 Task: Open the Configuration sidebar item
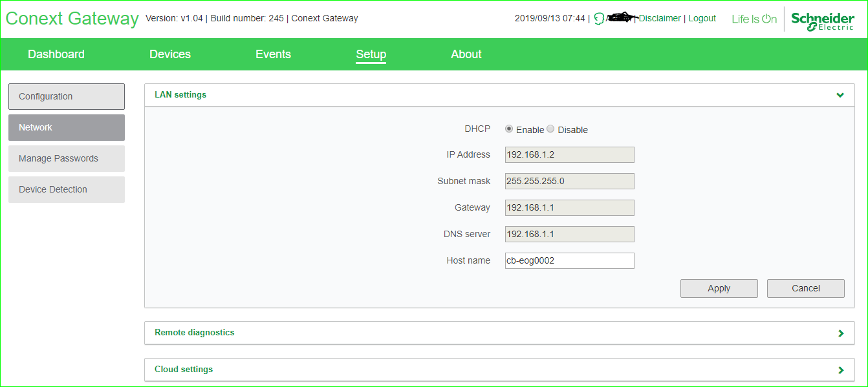pos(67,96)
